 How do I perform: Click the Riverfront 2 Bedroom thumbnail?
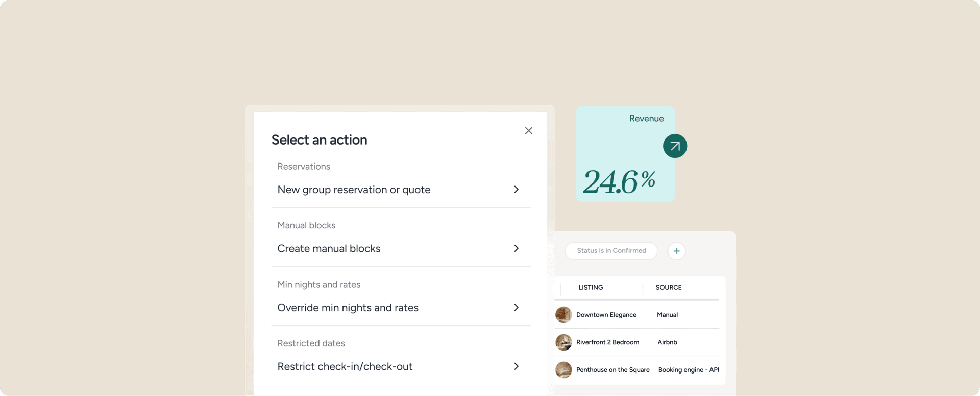[x=563, y=342]
